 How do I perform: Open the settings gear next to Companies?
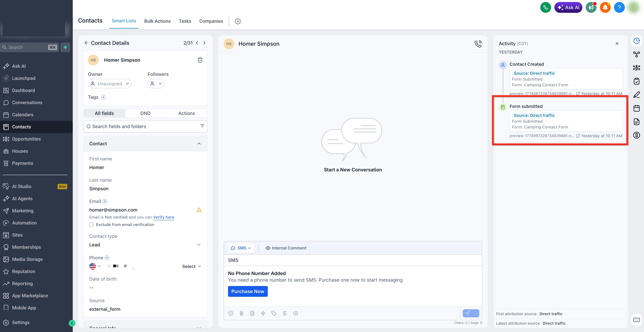238,21
